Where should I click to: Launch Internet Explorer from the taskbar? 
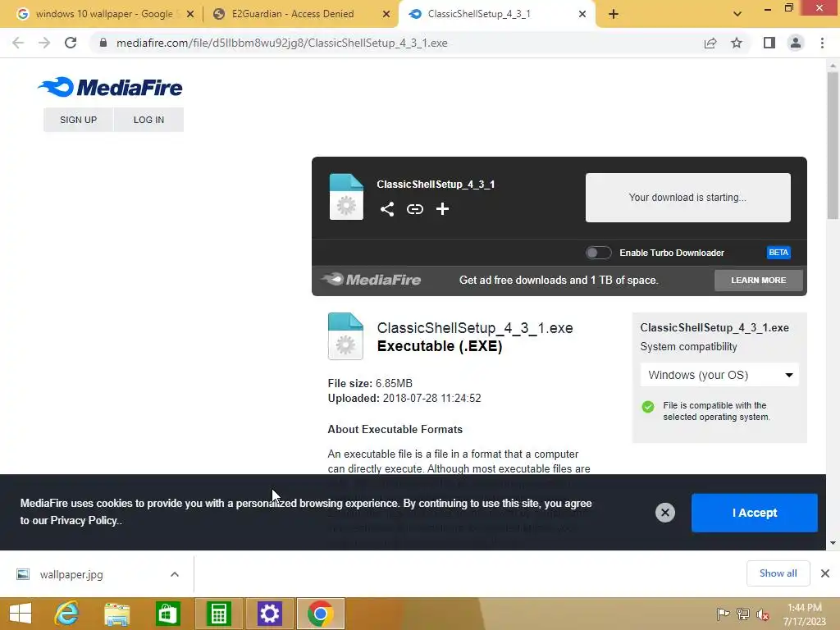67,614
